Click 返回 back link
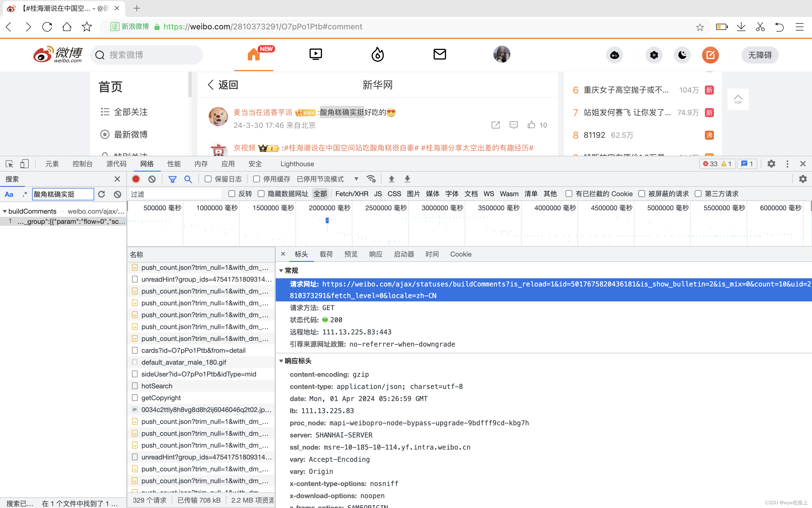 [223, 85]
